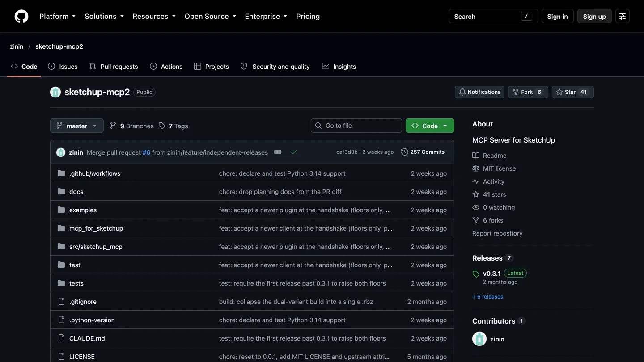The width and height of the screenshot is (644, 362).
Task: Expand the Enterprise menu
Action: pyautogui.click(x=266, y=16)
